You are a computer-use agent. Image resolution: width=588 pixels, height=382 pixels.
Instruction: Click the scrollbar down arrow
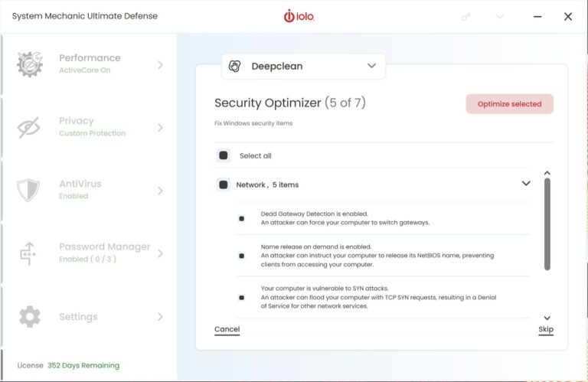547,318
